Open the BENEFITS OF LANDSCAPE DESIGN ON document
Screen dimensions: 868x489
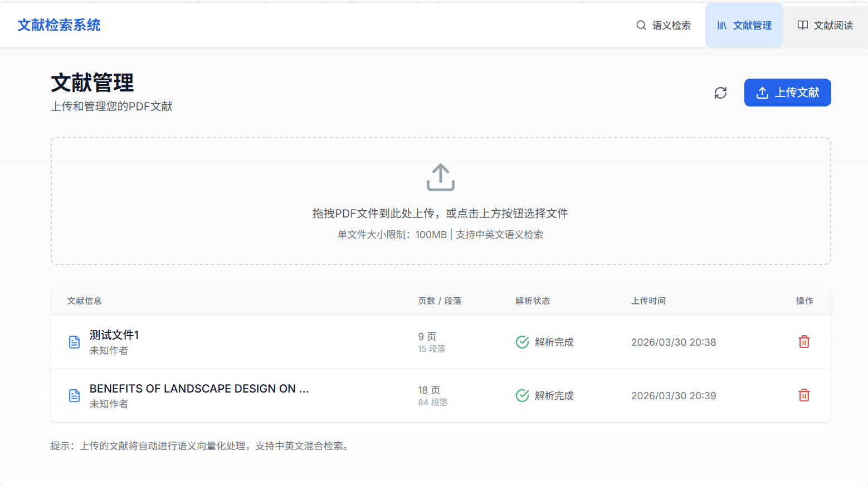click(x=199, y=389)
